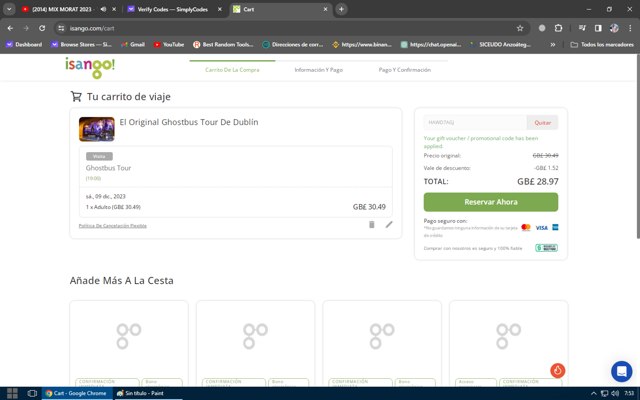Image resolution: width=640 pixels, height=400 pixels.
Task: Open the chat.openai bookmark
Action: coord(431,44)
